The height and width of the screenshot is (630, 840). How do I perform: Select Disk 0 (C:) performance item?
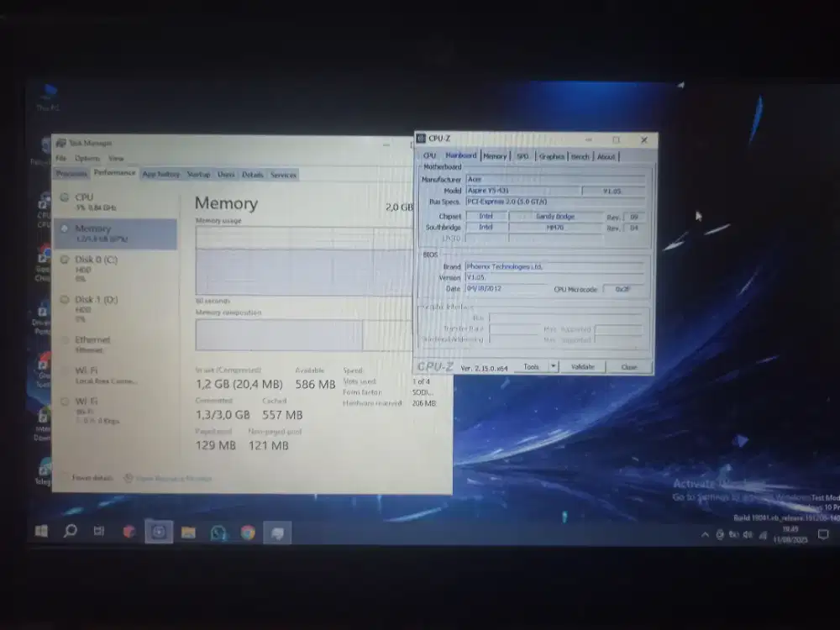[x=96, y=264]
